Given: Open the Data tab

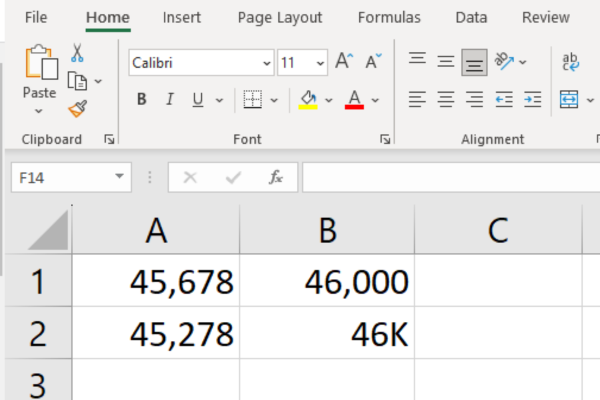Looking at the screenshot, I should (471, 18).
